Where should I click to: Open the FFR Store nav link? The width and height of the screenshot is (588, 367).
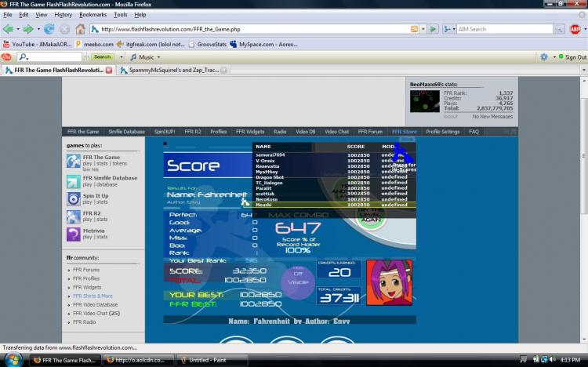(x=404, y=132)
